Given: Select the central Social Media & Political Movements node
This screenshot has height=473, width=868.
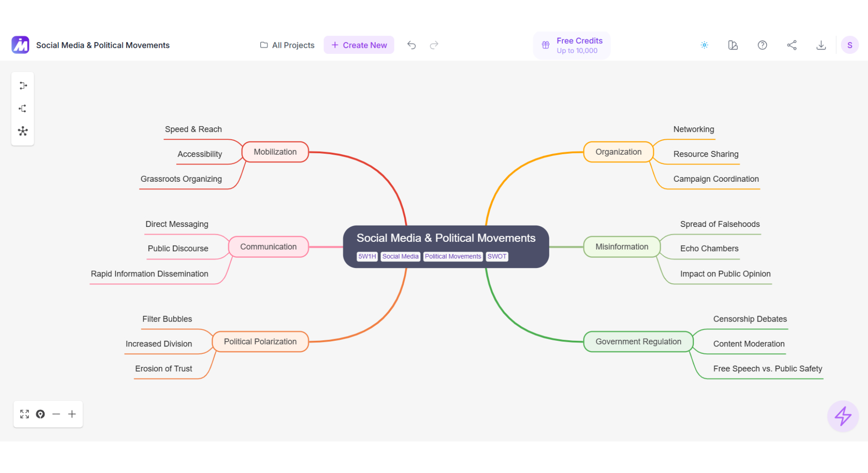Looking at the screenshot, I should [x=446, y=247].
